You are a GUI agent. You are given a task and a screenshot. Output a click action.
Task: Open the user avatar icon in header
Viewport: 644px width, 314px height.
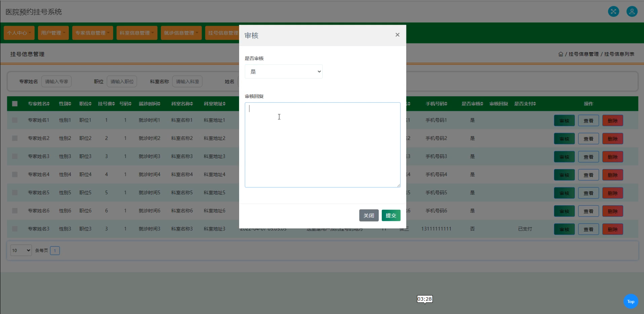[x=632, y=11]
